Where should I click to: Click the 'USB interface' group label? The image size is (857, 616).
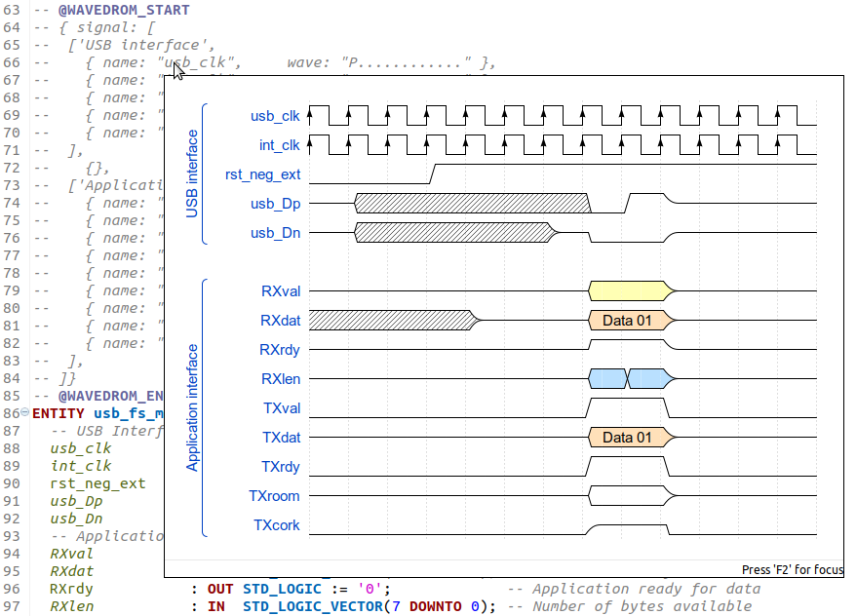point(191,173)
